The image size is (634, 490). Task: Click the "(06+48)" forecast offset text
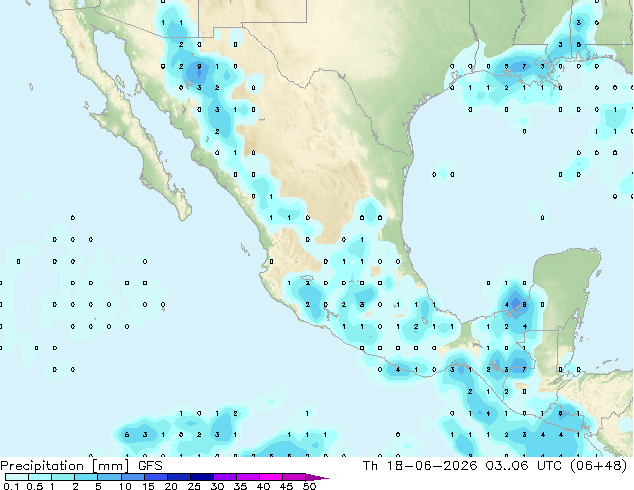click(598, 466)
